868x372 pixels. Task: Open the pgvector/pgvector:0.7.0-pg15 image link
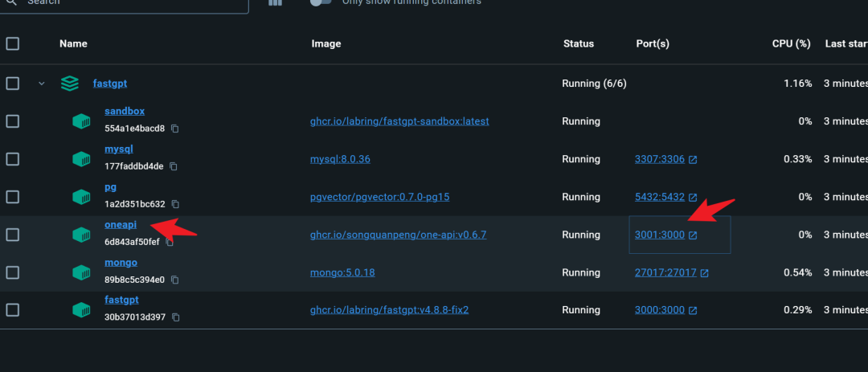(x=379, y=197)
